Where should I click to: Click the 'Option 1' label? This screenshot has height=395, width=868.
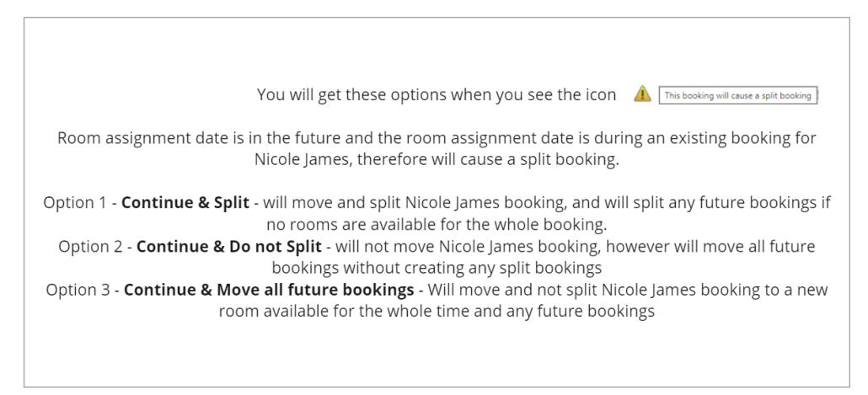tap(75, 202)
